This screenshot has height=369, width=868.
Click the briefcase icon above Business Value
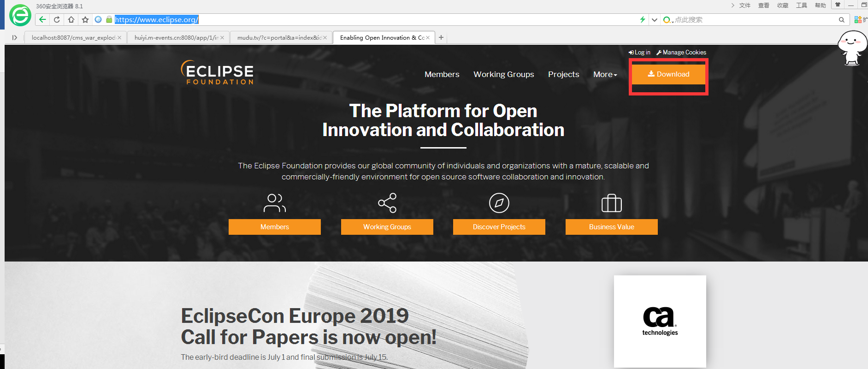[x=612, y=203]
